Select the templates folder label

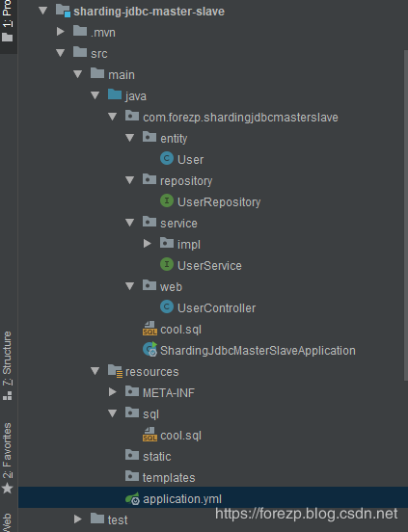click(169, 478)
